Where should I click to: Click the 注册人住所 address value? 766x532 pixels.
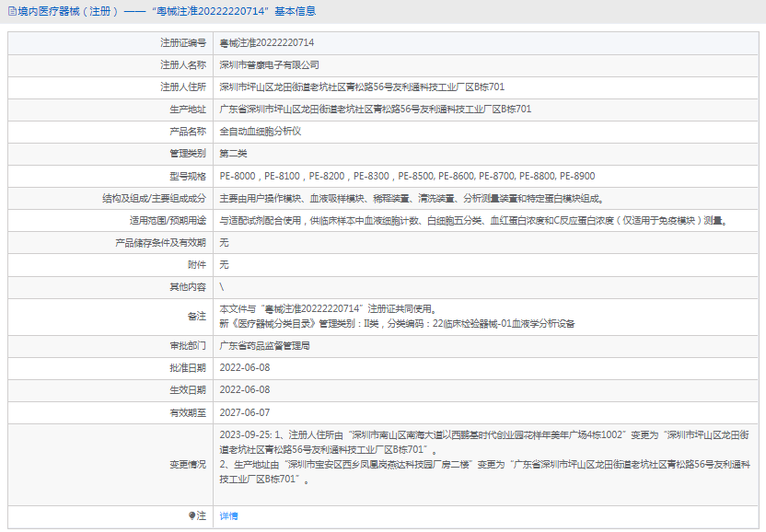pos(362,87)
